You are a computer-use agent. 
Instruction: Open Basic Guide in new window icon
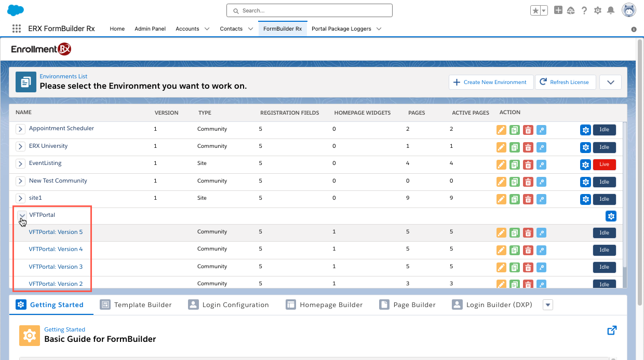tap(612, 330)
